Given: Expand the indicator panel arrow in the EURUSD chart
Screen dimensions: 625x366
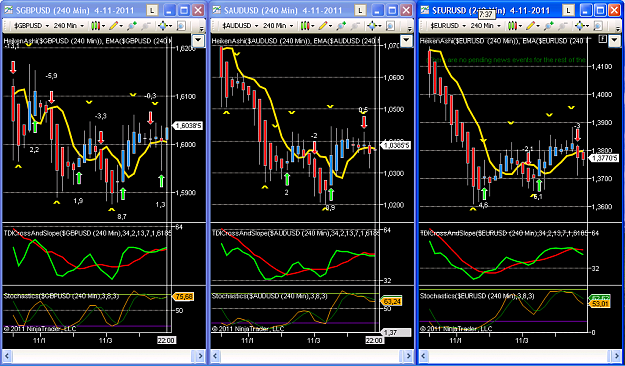Looking at the screenshot, I should coord(614,40).
